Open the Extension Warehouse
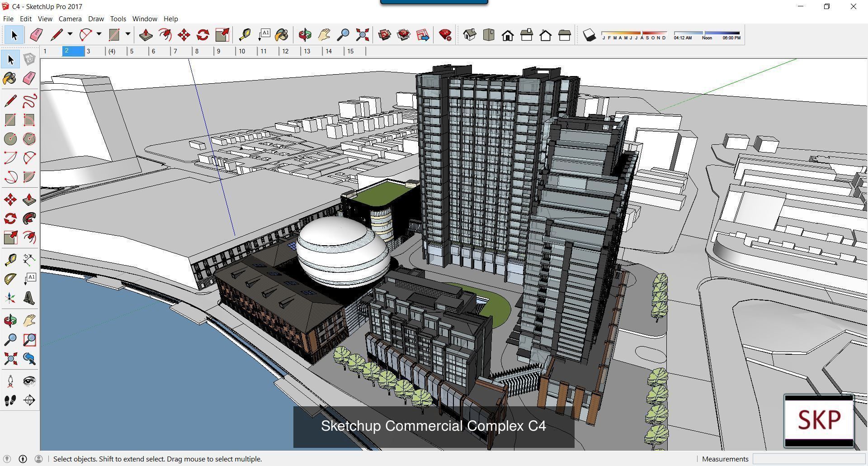The image size is (868, 466). coord(404,35)
